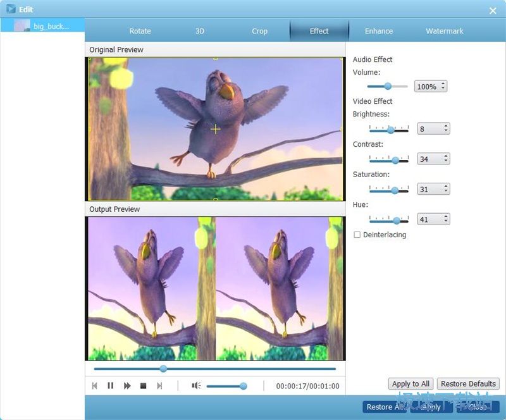Decrease Saturation value with down arrow

click(x=446, y=191)
